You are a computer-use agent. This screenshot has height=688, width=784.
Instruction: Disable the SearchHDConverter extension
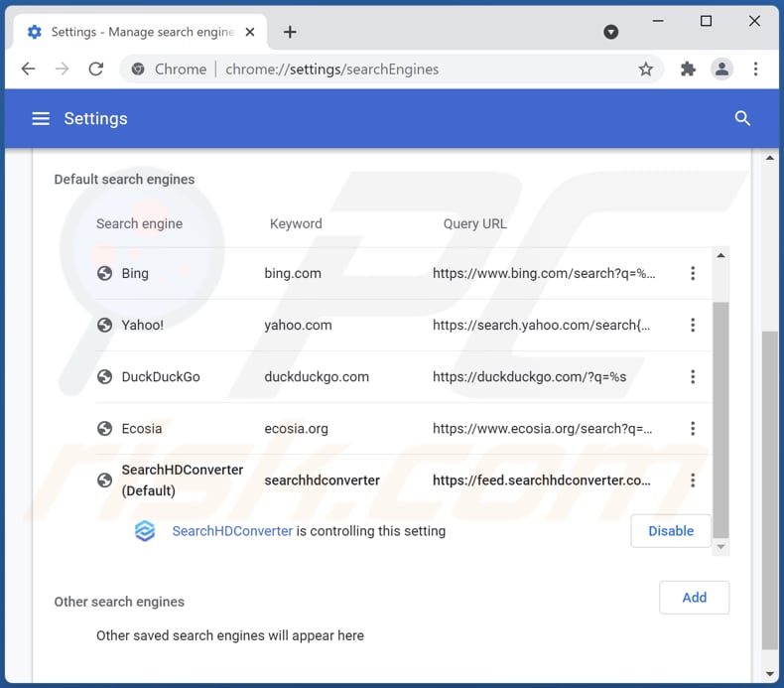tap(671, 531)
